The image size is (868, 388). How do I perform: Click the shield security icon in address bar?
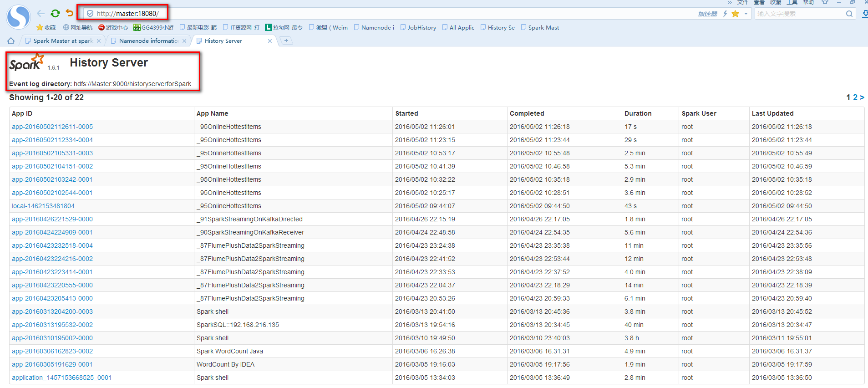point(90,14)
